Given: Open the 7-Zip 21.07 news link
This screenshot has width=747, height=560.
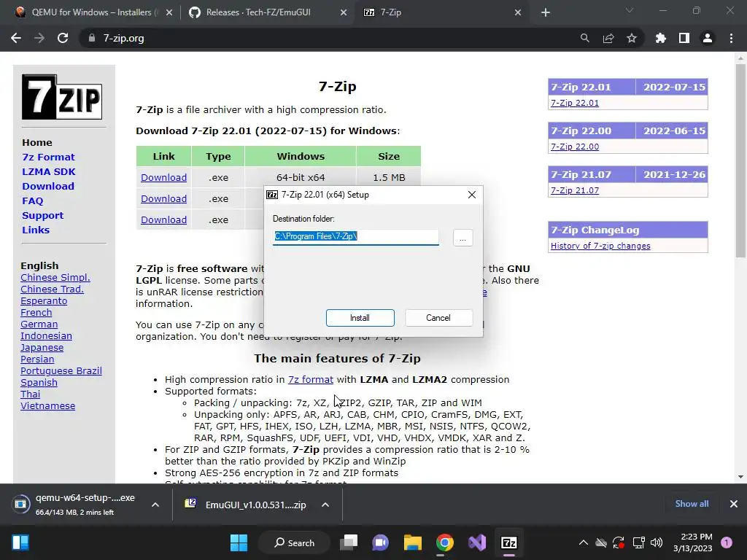Looking at the screenshot, I should (x=575, y=190).
